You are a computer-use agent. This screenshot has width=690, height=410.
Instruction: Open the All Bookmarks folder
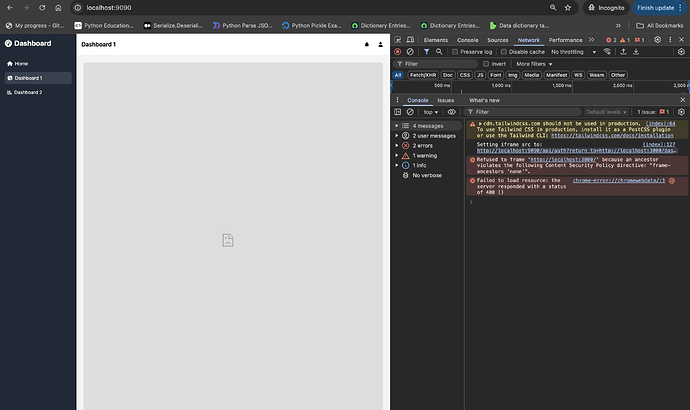click(659, 26)
